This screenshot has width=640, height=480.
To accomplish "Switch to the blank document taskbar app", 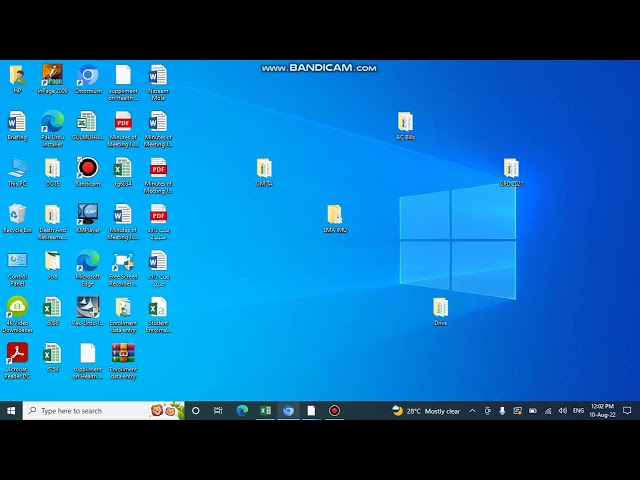I will tap(311, 411).
